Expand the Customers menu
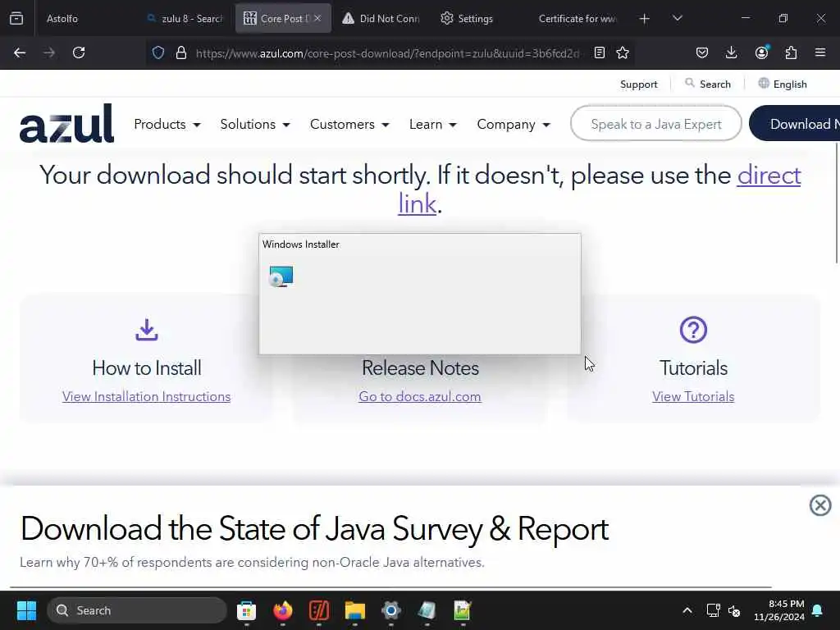 (x=349, y=125)
